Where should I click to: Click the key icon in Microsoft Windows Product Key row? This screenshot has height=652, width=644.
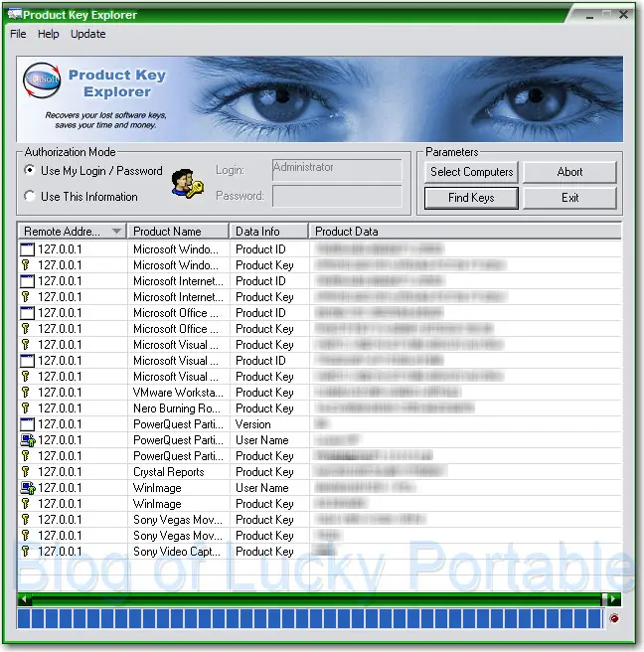[x=26, y=265]
